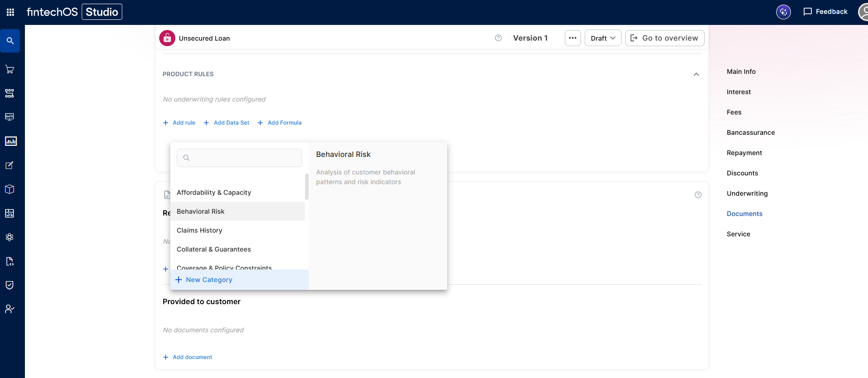The image size is (868, 378).
Task: Click the Go to overview button
Action: pyautogui.click(x=665, y=38)
